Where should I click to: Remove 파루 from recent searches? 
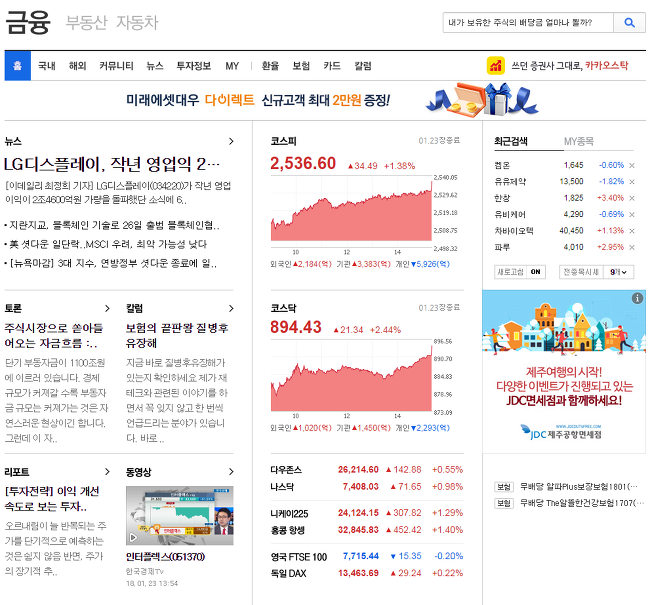tap(632, 247)
